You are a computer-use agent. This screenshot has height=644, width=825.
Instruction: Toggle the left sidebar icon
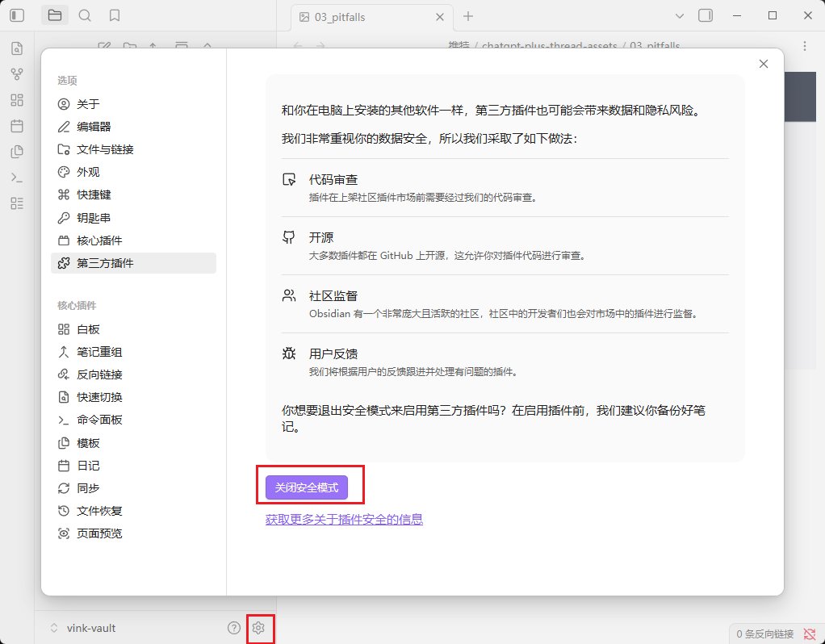pos(17,15)
